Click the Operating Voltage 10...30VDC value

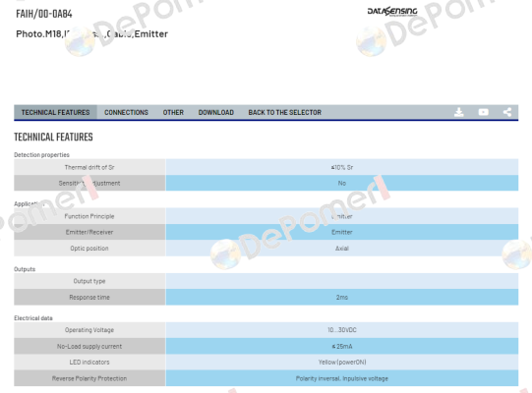[342, 330]
